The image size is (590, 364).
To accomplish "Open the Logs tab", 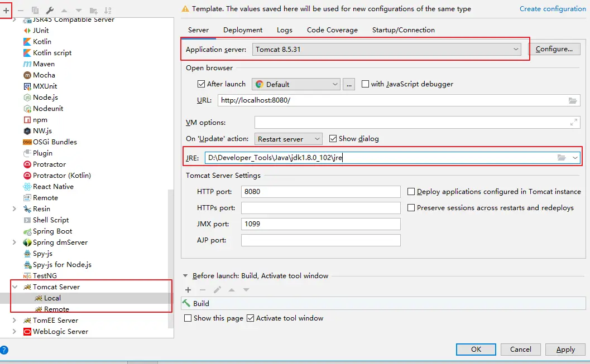I will pos(285,30).
